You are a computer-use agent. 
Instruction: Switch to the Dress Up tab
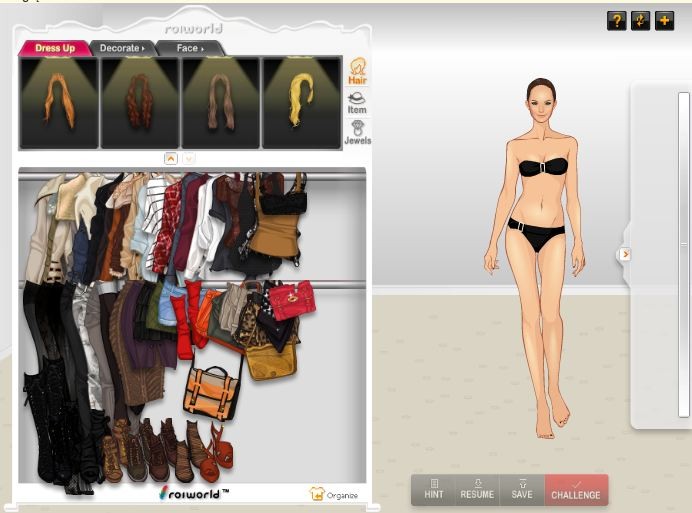[55, 48]
